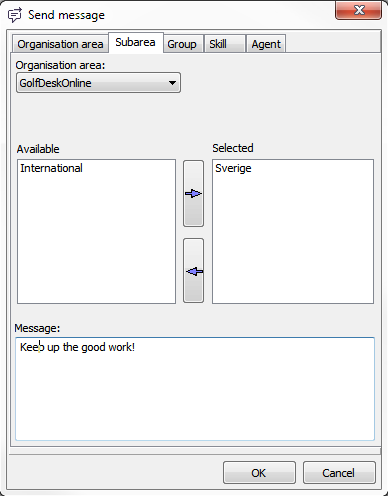Screen dimensions: 388x496
Task: Open the Group tab
Action: [182, 44]
